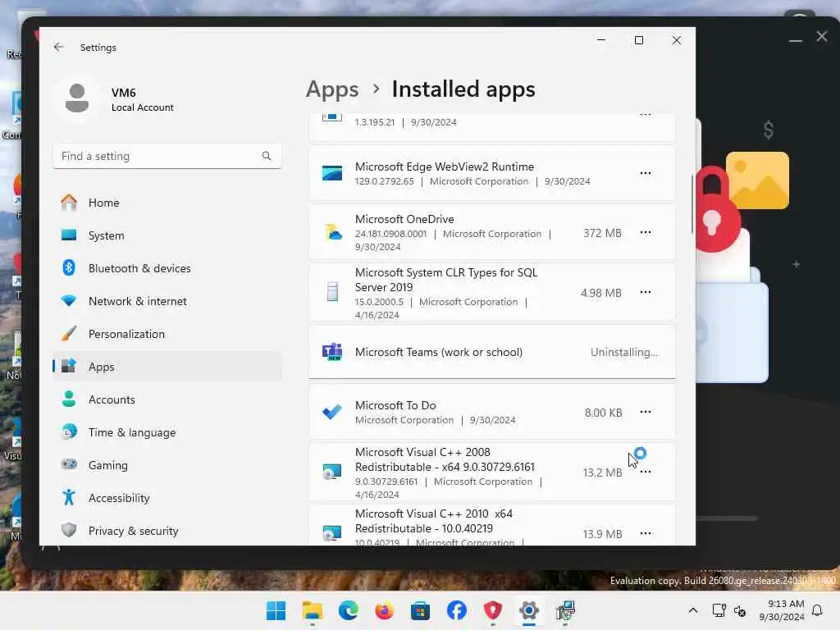Click the muted volume tray icon

tap(740, 610)
